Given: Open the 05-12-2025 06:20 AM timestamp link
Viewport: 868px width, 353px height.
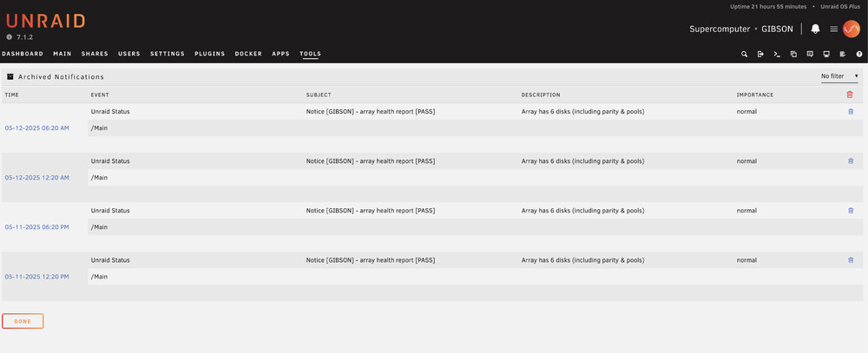Looking at the screenshot, I should tap(37, 127).
